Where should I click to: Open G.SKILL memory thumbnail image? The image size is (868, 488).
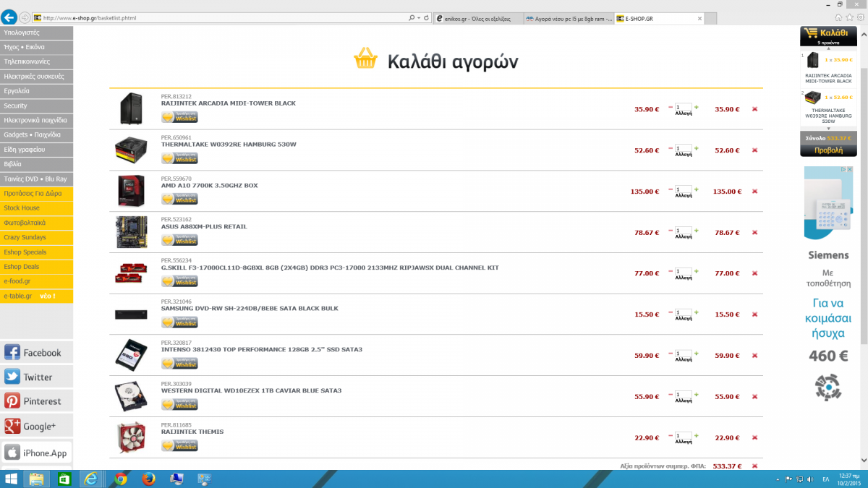click(131, 273)
